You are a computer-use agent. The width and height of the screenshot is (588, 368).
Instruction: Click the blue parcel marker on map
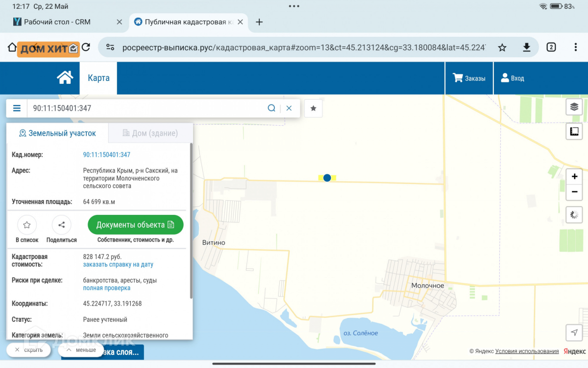coord(327,178)
